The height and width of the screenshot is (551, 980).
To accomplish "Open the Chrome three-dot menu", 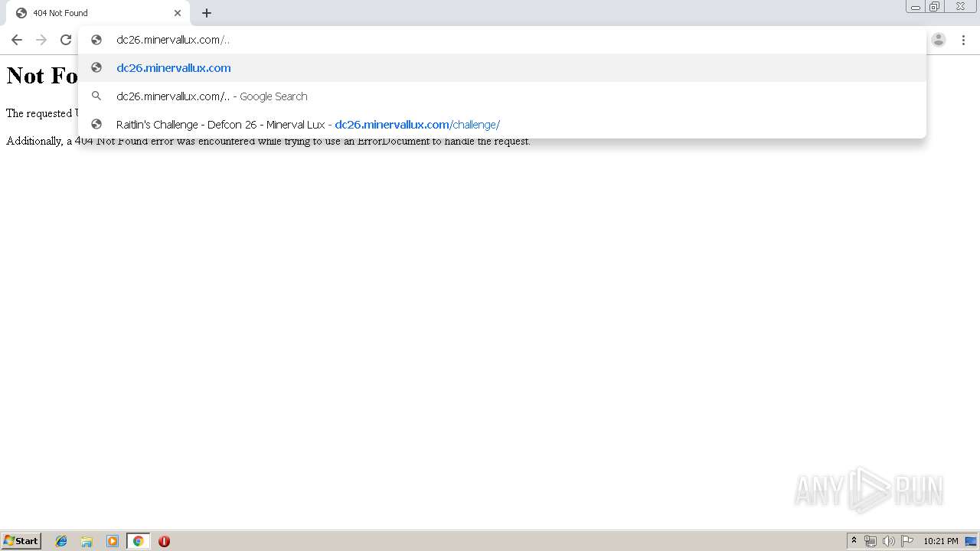I will [x=963, y=40].
